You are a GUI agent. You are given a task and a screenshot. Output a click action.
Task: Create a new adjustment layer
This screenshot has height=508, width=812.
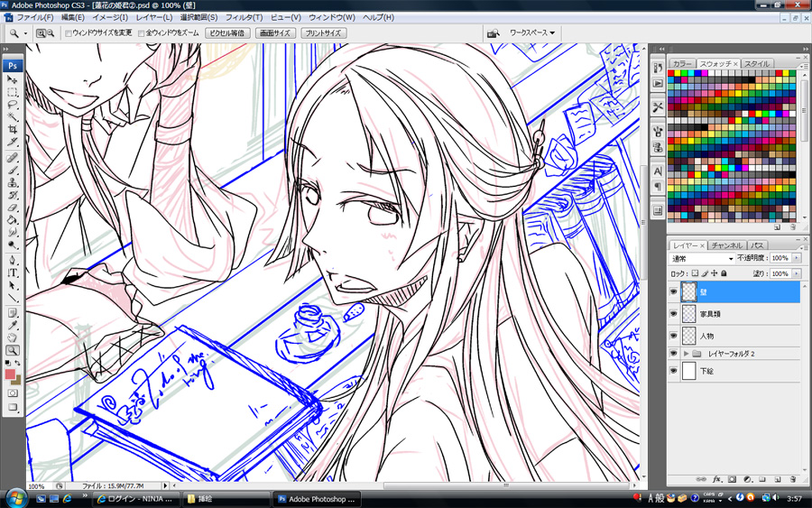tap(747, 479)
